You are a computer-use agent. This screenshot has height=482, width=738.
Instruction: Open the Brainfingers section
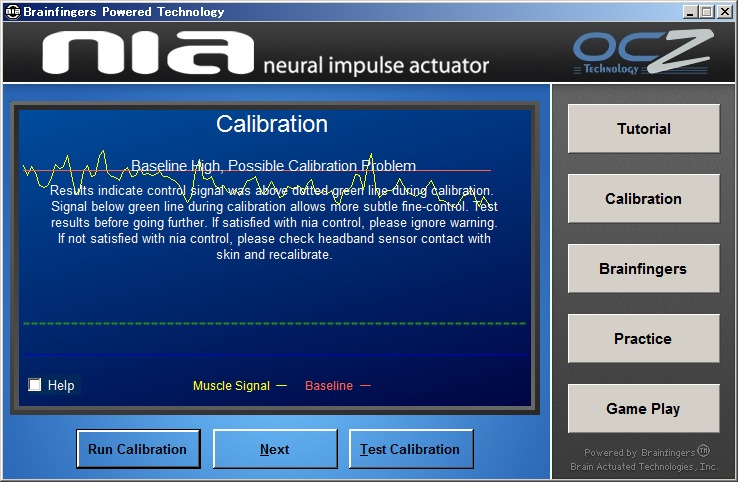coord(643,268)
